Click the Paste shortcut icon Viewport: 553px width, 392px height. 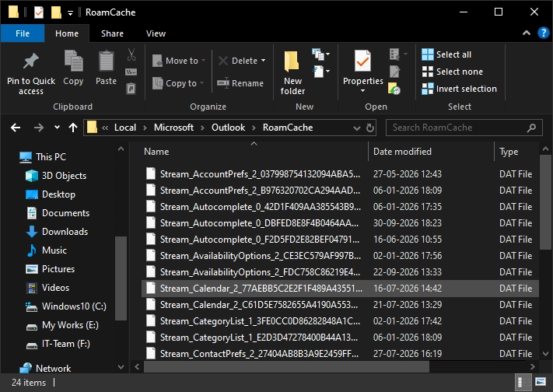click(x=131, y=88)
